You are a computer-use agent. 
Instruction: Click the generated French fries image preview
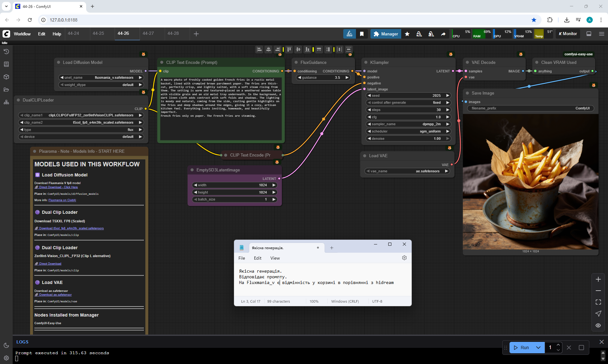(x=530, y=182)
